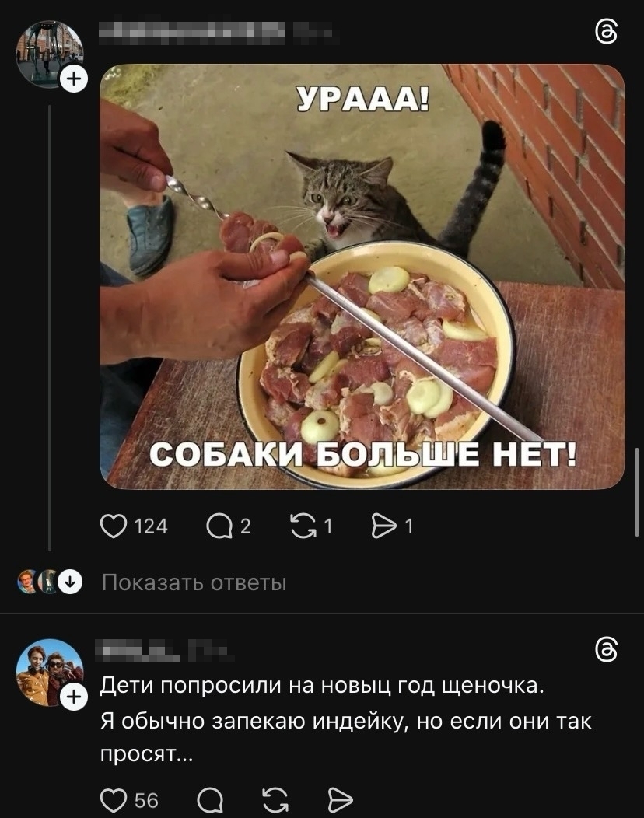Follow second author via plus badge

[74, 697]
